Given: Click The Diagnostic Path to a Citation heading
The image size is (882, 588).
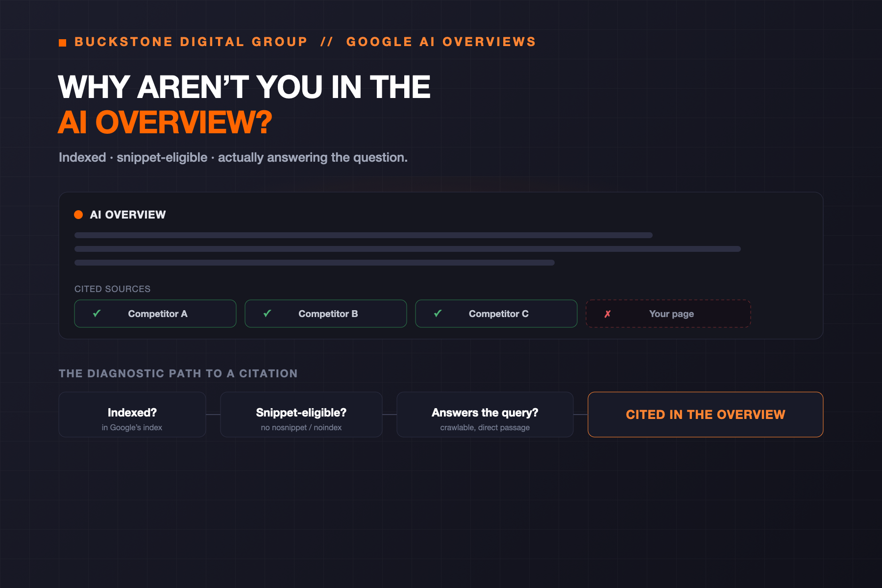Looking at the screenshot, I should 178,373.
